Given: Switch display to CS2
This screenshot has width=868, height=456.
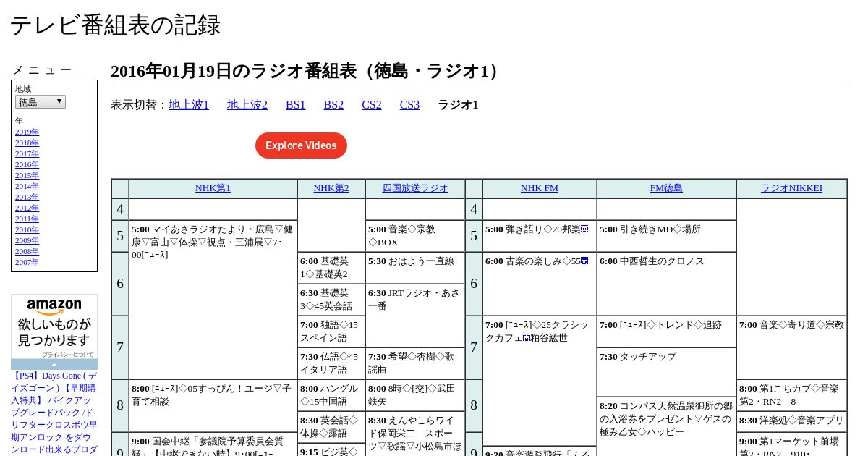Looking at the screenshot, I should point(372,105).
